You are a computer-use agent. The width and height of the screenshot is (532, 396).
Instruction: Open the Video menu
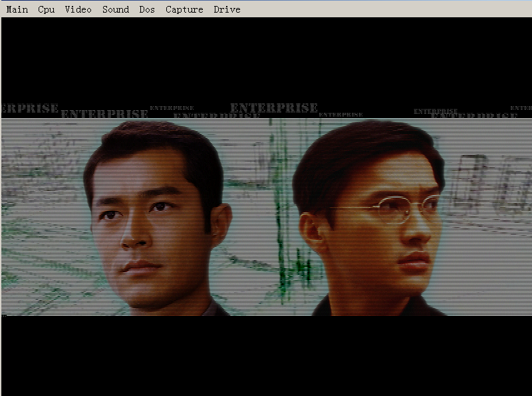tap(78, 9)
